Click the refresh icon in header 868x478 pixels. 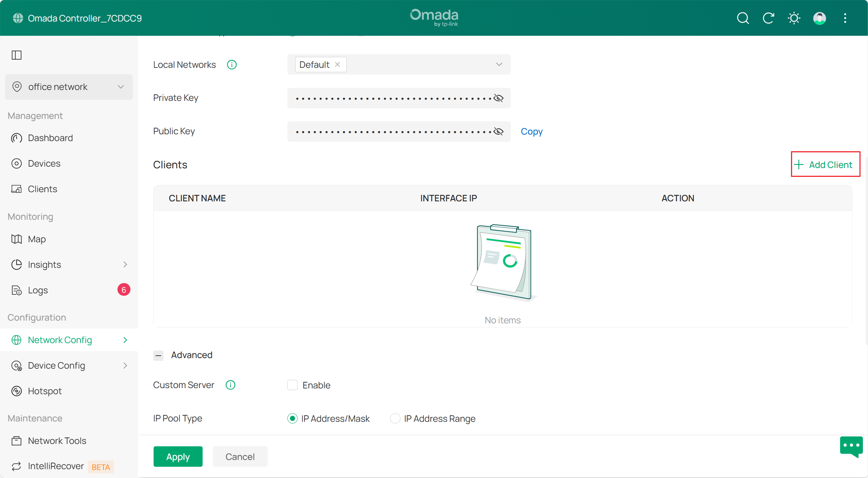pyautogui.click(x=768, y=18)
